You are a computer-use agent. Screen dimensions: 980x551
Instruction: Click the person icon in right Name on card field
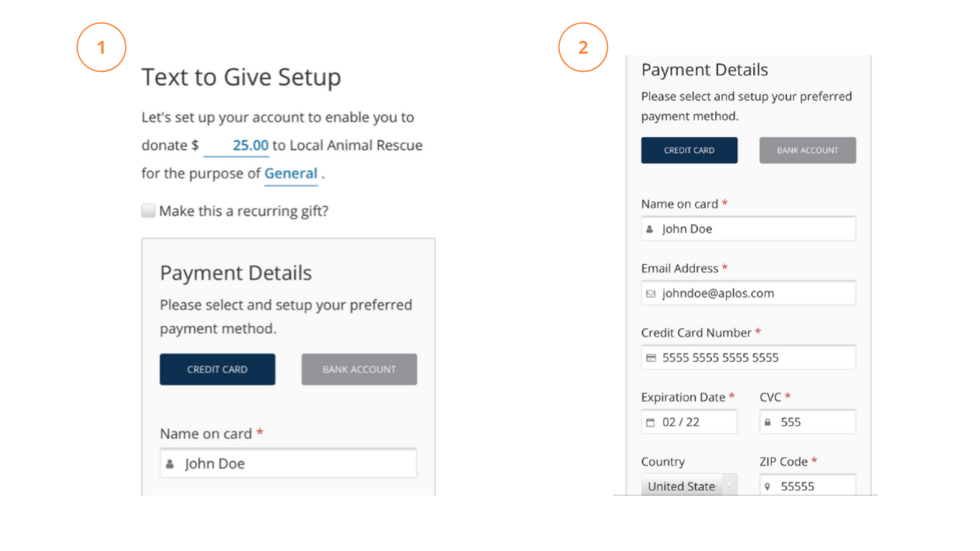649,229
